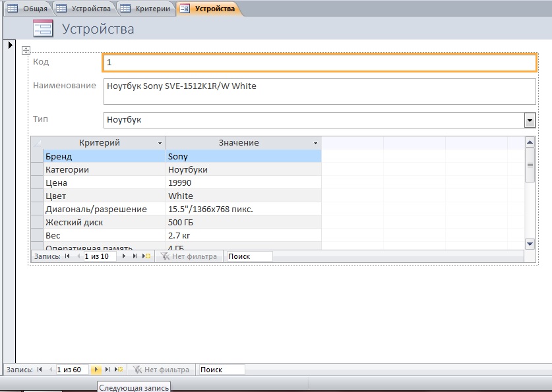Create new blank record in main form navigation
The width and height of the screenshot is (552, 392).
pyautogui.click(x=119, y=370)
